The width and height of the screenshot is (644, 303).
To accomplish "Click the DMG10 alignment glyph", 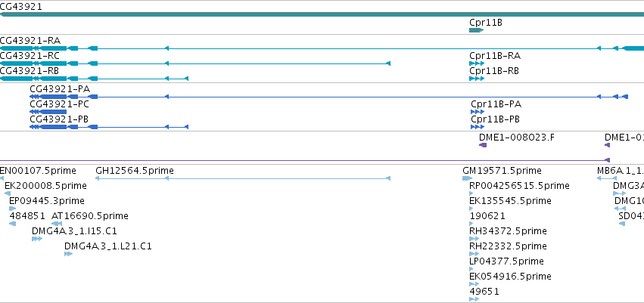I will (x=621, y=209).
